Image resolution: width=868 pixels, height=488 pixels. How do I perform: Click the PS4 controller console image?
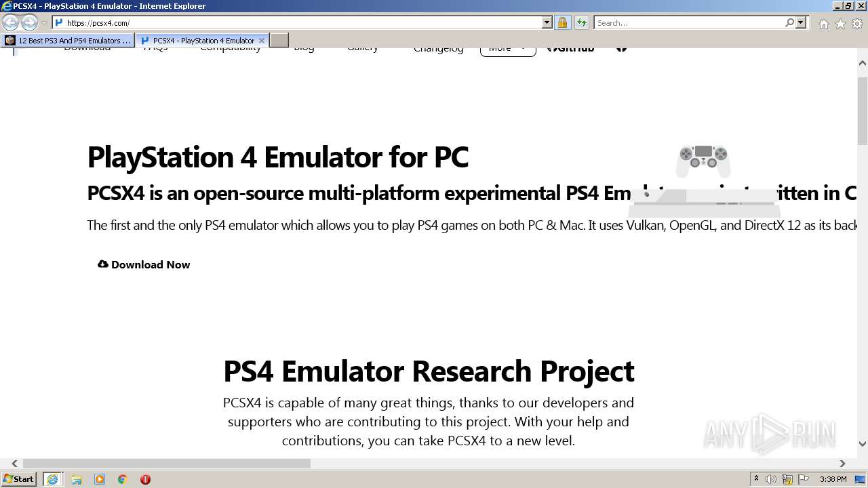coord(703,181)
